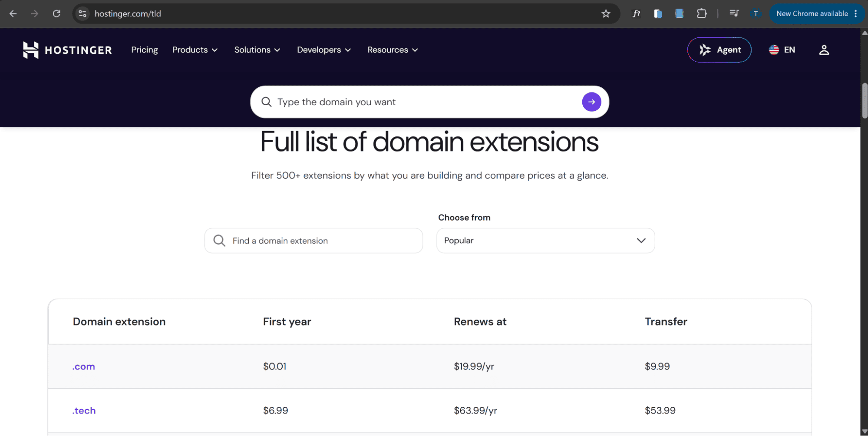Click the 'First year' column header
Viewport: 868px width, 436px height.
[287, 322]
